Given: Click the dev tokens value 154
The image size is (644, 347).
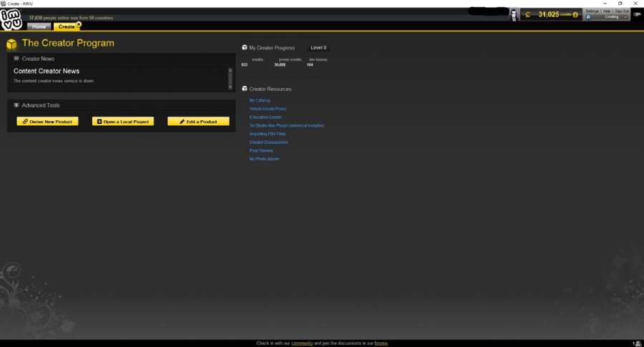Looking at the screenshot, I should [310, 65].
